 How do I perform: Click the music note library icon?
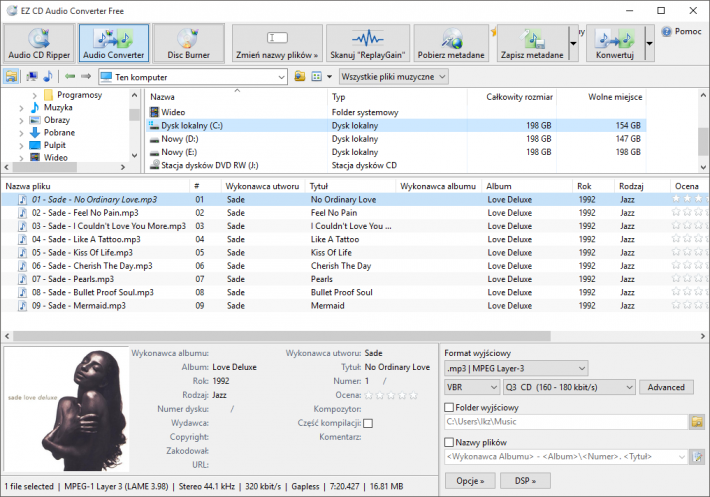(x=48, y=76)
